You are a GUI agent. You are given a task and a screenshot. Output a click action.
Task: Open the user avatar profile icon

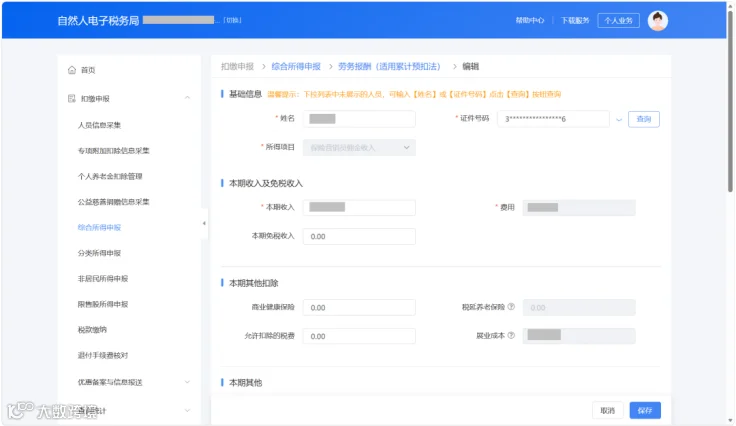coord(658,21)
